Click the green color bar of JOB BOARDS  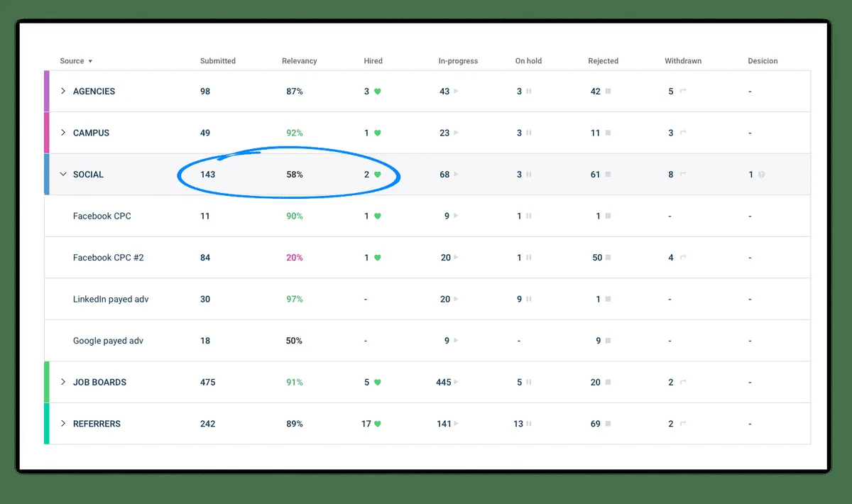[x=47, y=382]
